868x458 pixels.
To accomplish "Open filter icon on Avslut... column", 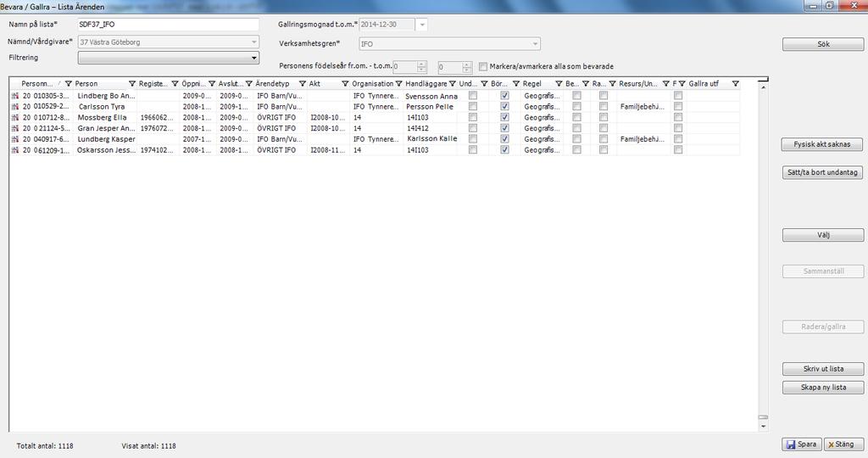I will pos(249,84).
